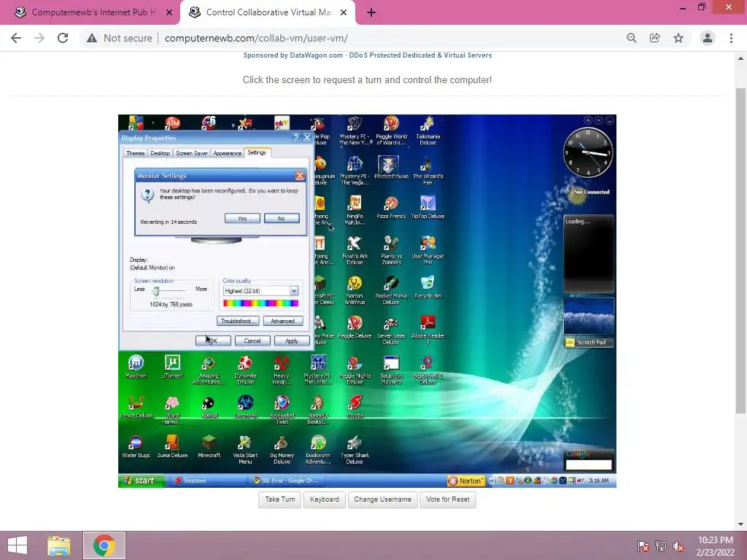This screenshot has height=560, width=747.
Task: Click Vote for Reset button
Action: 448,499
